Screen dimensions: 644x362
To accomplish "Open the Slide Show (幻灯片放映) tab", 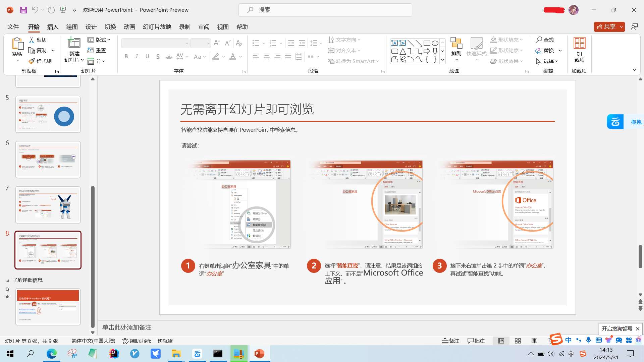I will coord(157,27).
